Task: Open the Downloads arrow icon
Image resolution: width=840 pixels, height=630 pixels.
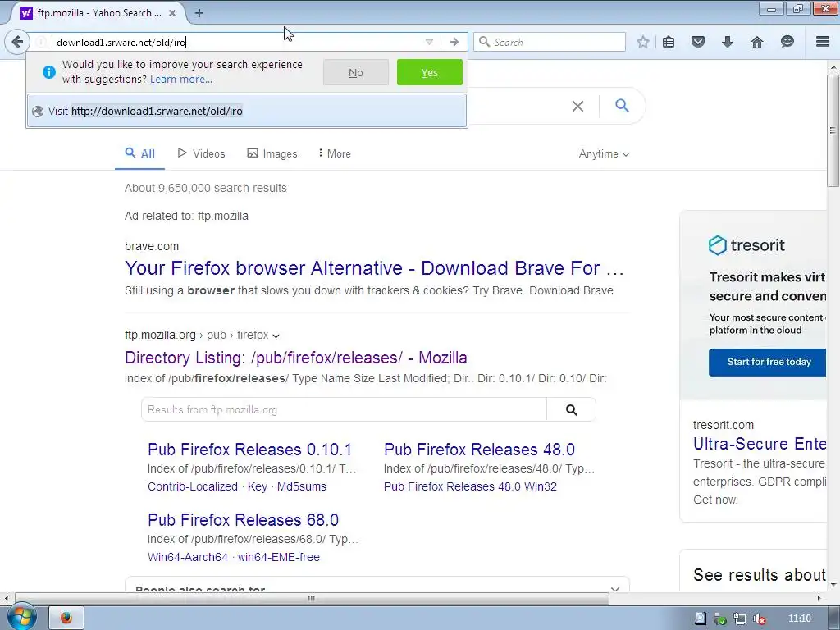Action: tap(728, 42)
